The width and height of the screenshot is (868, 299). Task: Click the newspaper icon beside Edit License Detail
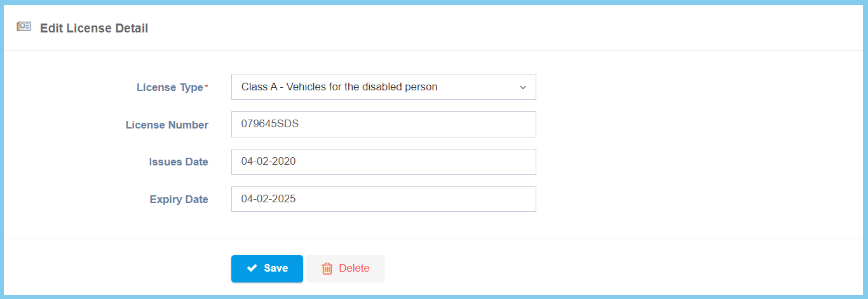pyautogui.click(x=24, y=27)
